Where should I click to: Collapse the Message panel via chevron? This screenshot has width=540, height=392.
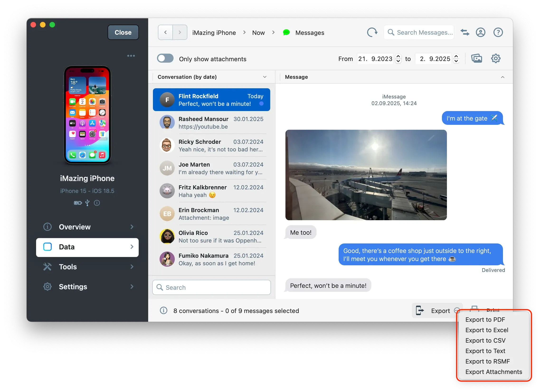[503, 77]
